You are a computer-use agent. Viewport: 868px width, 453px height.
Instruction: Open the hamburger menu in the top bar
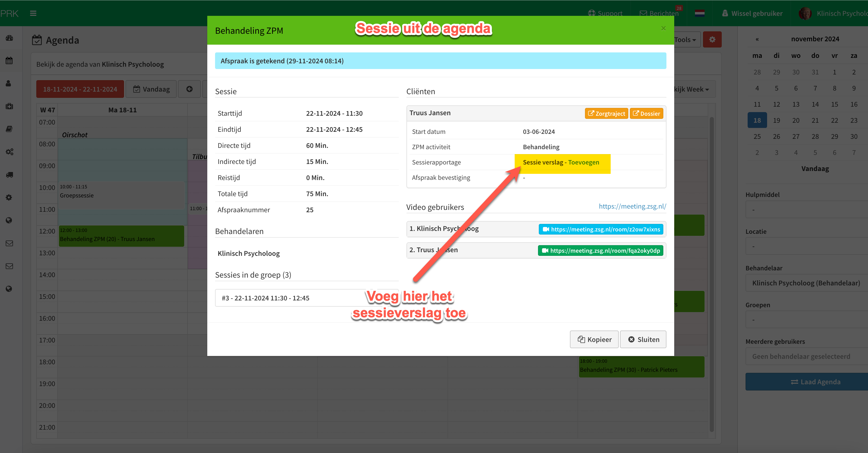click(x=33, y=13)
